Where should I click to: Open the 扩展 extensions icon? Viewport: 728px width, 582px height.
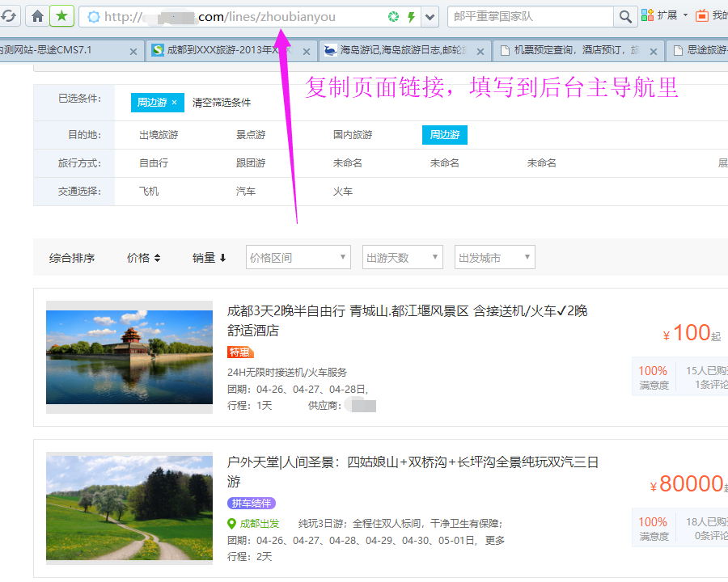[x=648, y=16]
